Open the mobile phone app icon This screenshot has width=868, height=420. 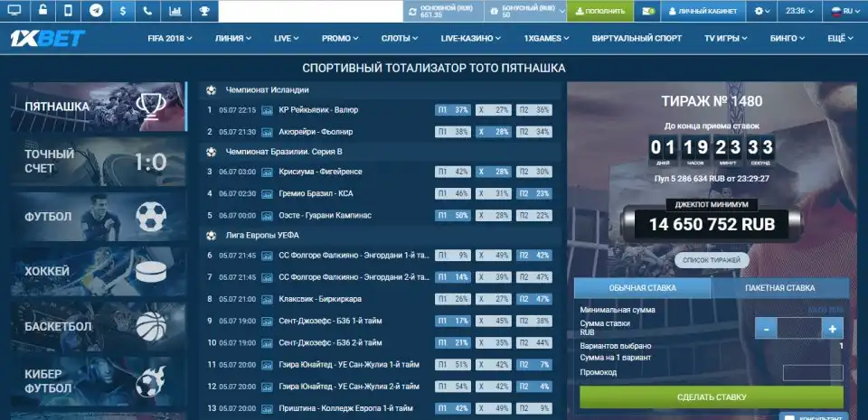tap(69, 11)
